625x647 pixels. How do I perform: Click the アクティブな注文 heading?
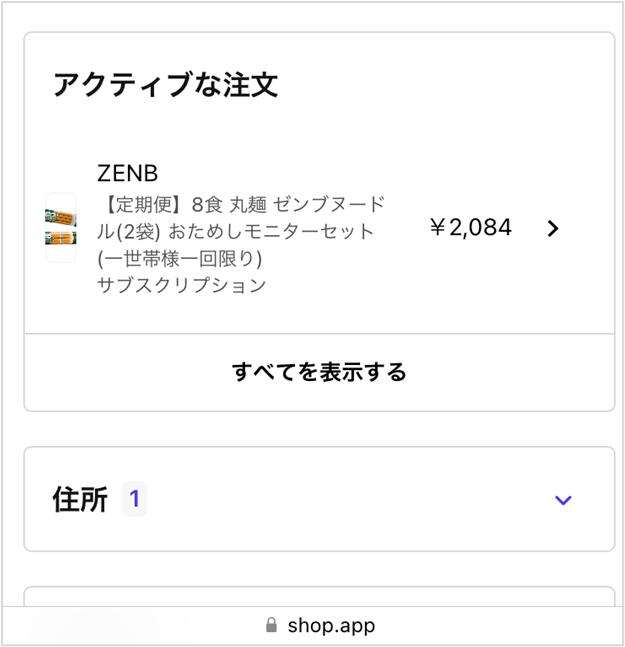[165, 85]
